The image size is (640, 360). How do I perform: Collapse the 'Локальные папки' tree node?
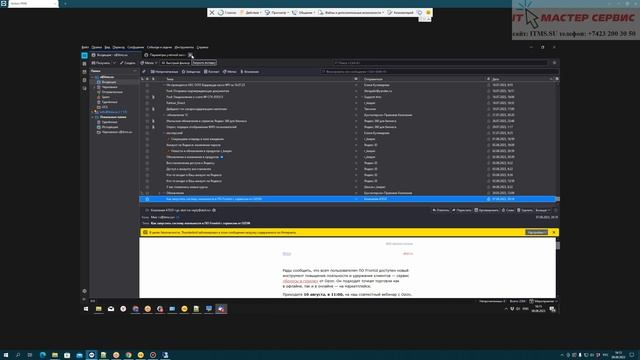[93, 117]
